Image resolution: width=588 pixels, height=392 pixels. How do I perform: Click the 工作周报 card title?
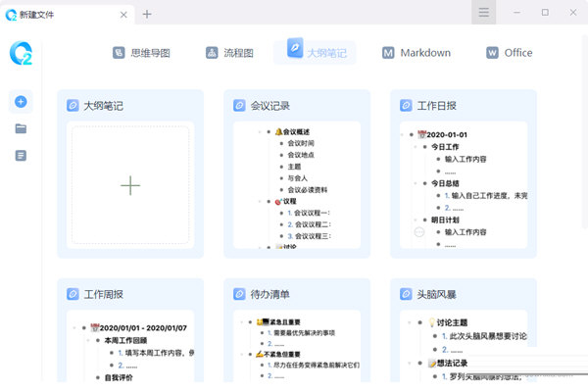pyautogui.click(x=104, y=294)
